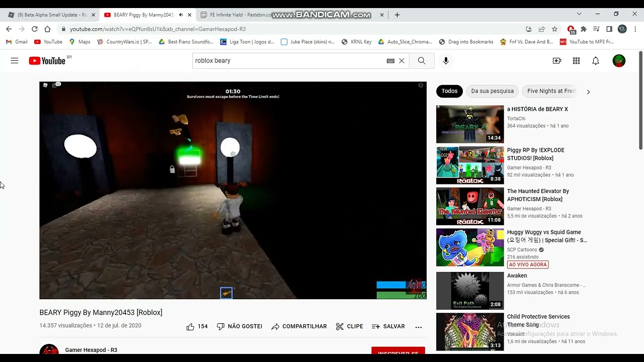Like the video with thumbs up
This screenshot has height=362, width=644.
(x=197, y=326)
